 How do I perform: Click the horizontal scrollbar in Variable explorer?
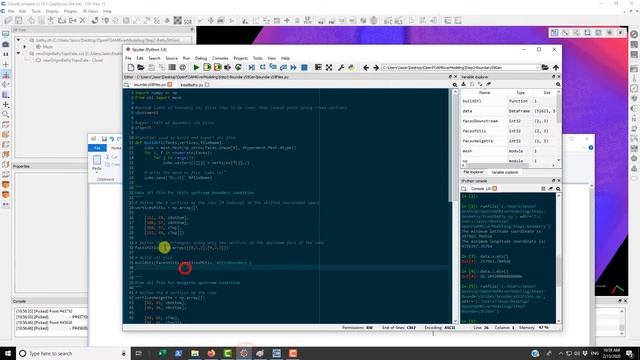(x=497, y=165)
